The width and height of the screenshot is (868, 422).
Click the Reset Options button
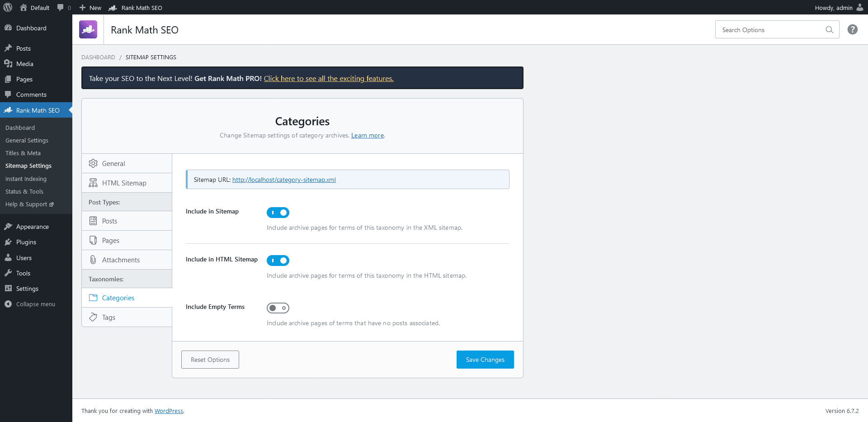(210, 360)
